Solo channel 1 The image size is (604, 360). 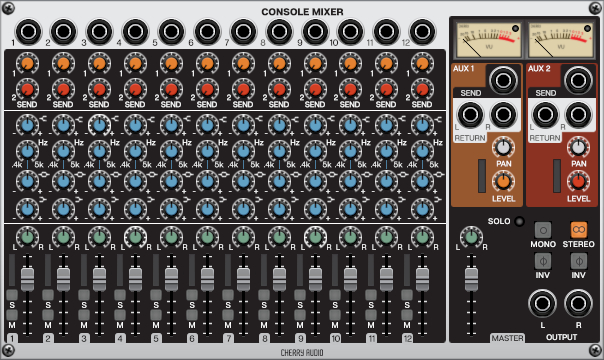tap(12, 295)
